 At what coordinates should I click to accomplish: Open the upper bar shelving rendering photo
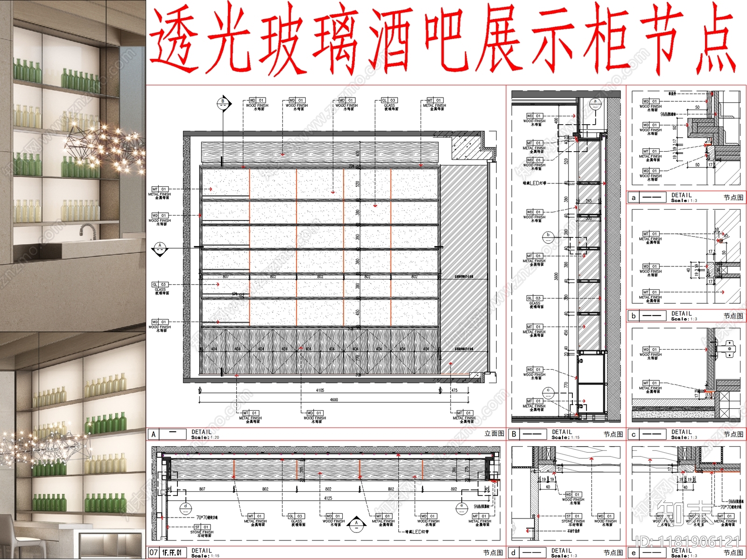[73, 166]
